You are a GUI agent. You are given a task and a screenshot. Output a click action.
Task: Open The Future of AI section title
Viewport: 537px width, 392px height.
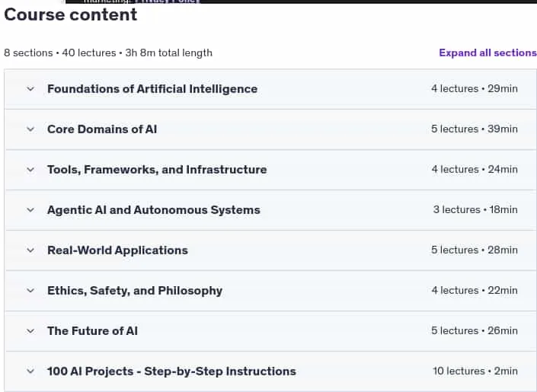92,331
